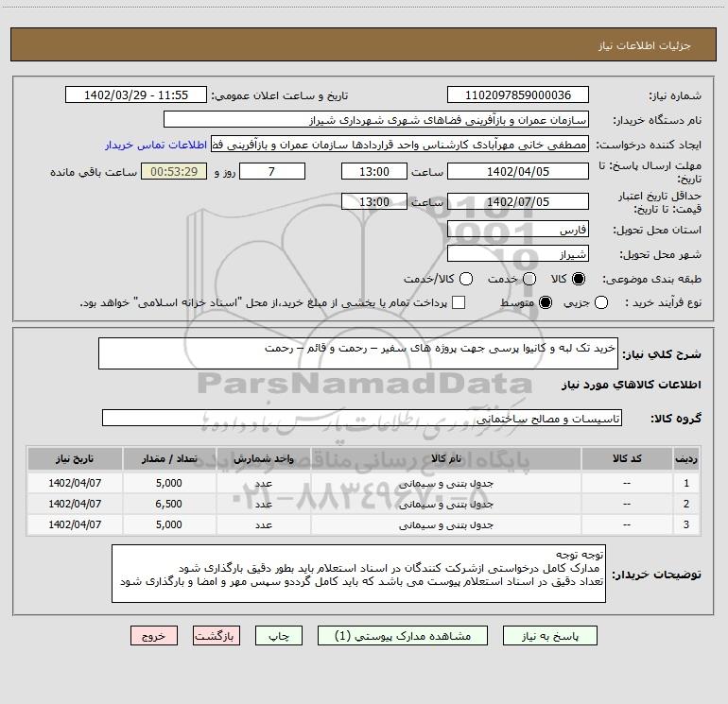Click the شماره نیاز number field
Viewport: 728px width, 704px height.
click(x=518, y=95)
